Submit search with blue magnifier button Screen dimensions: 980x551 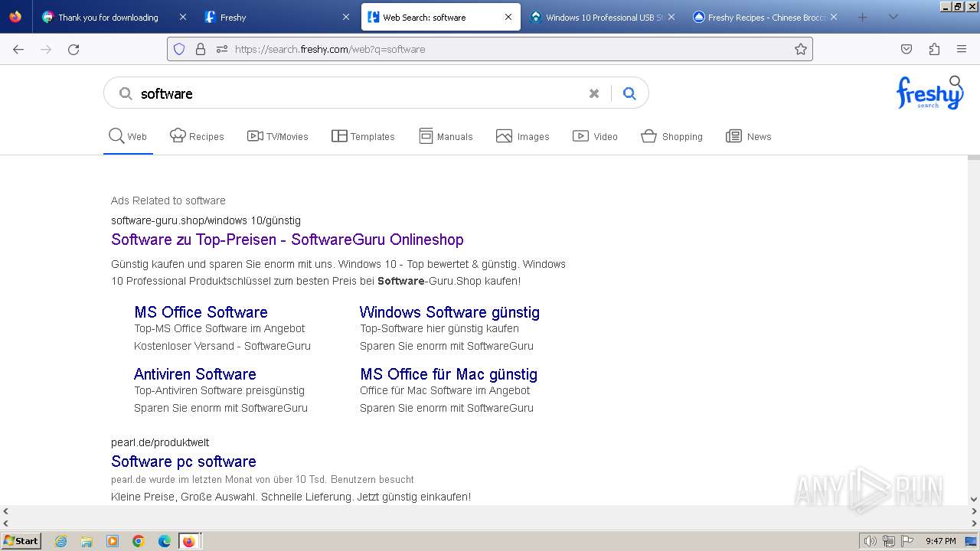coord(629,93)
